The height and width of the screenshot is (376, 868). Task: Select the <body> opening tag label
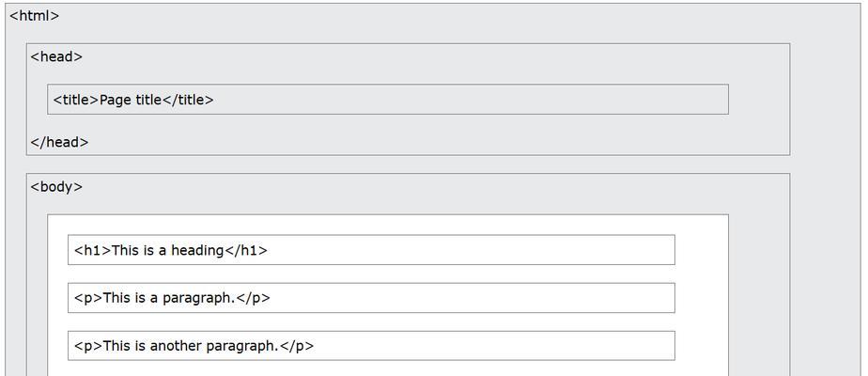[56, 187]
